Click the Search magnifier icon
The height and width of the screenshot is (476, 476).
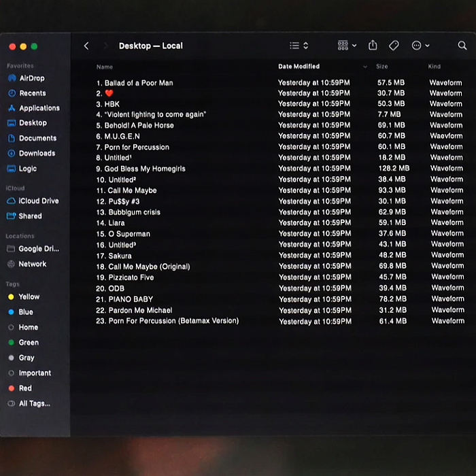coord(462,46)
